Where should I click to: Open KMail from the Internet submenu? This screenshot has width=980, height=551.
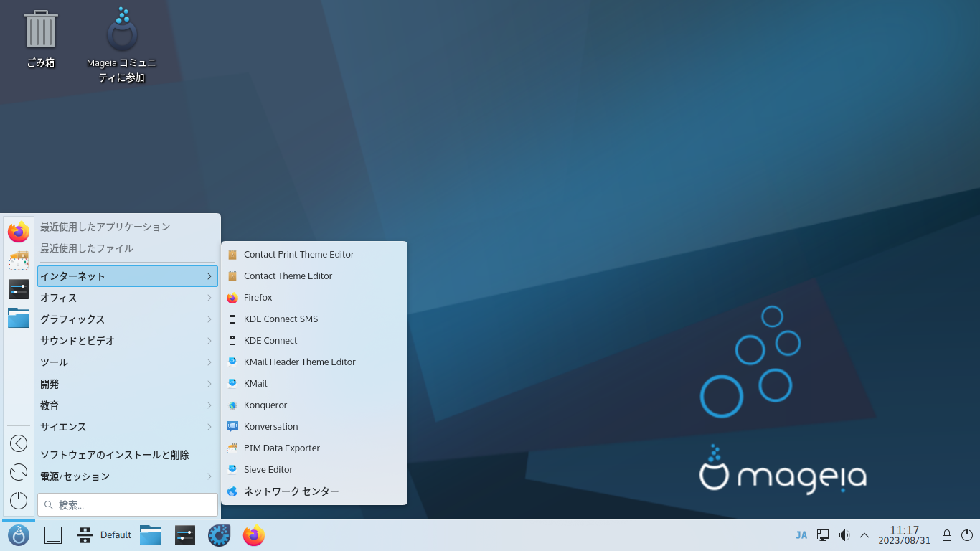pyautogui.click(x=314, y=383)
